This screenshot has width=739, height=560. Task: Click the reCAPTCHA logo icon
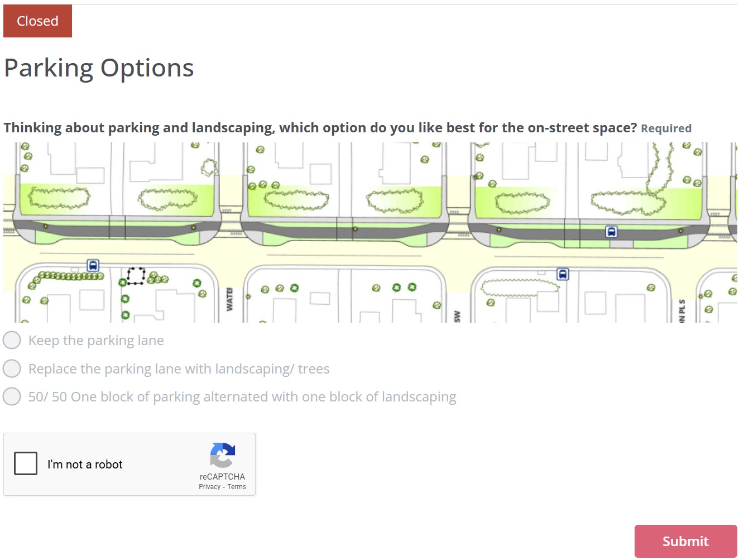(222, 456)
